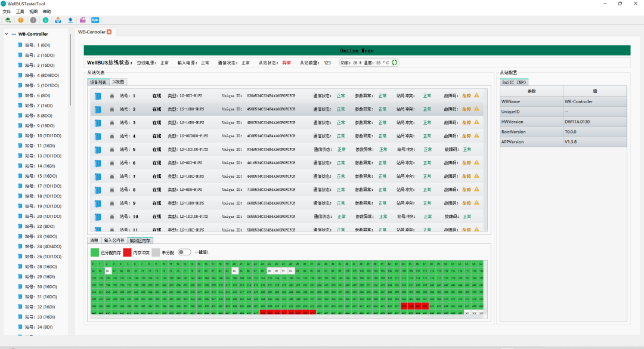Select tree item 站号: 34 (8DI)
Viewport: 644px width, 349px height.
click(38, 327)
